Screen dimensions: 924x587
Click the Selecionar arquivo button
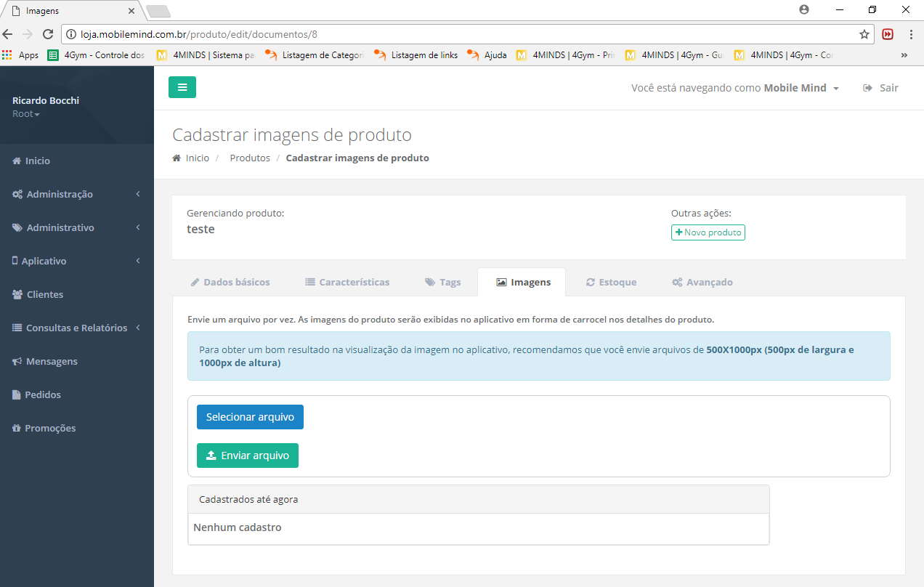point(250,418)
